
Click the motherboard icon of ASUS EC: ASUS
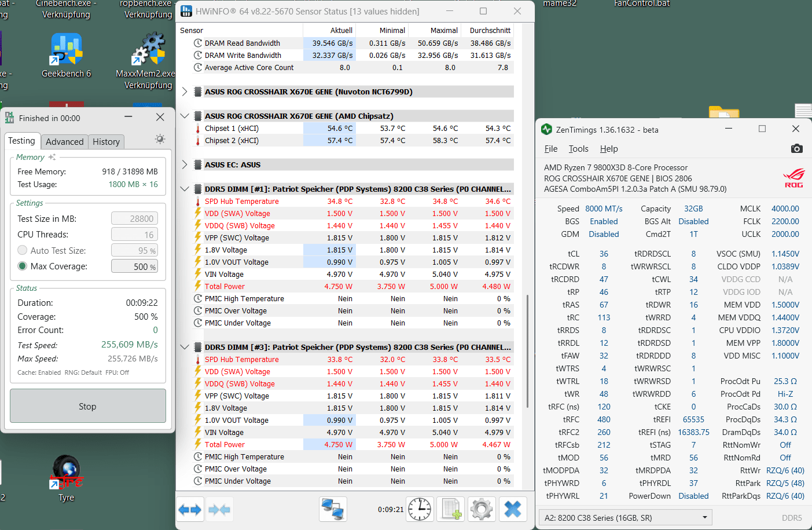[198, 165]
